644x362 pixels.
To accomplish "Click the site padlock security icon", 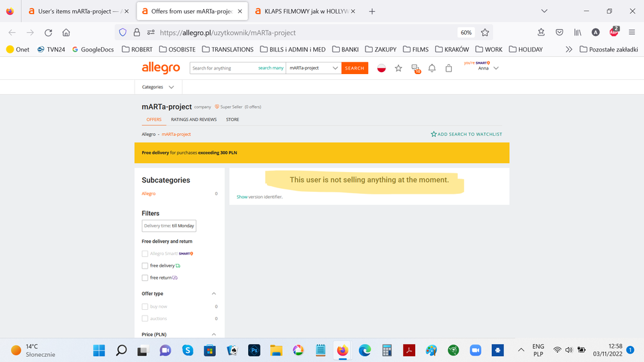I will pos(137,32).
